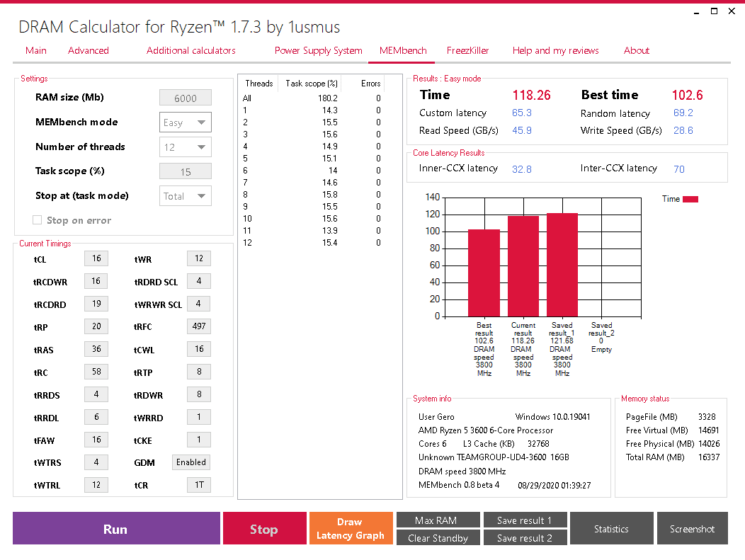Select thread 6 row in table
The width and height of the screenshot is (745, 560).
pos(312,171)
